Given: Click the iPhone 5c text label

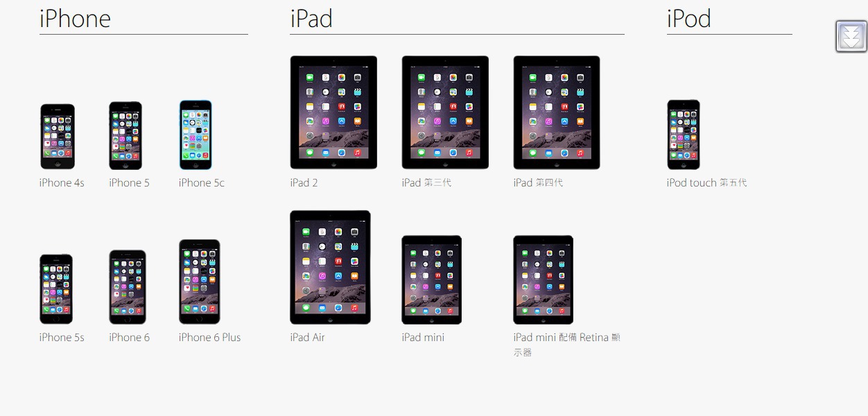Looking at the screenshot, I should coord(201,183).
